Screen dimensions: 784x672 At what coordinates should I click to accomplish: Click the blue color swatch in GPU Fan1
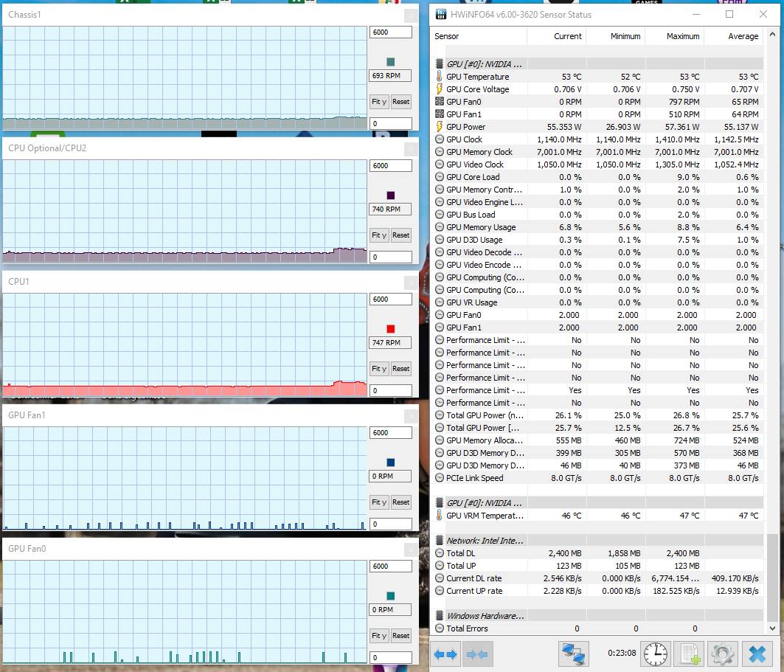pos(390,463)
